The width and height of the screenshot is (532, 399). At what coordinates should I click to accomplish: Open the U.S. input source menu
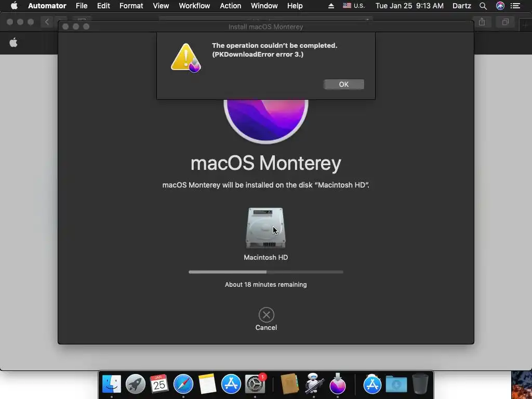(354, 6)
